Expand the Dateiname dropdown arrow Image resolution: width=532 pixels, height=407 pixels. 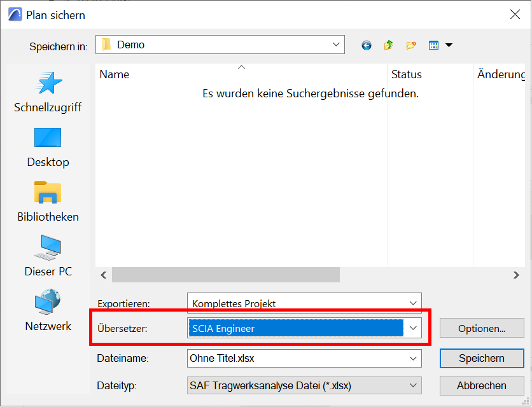pos(413,359)
